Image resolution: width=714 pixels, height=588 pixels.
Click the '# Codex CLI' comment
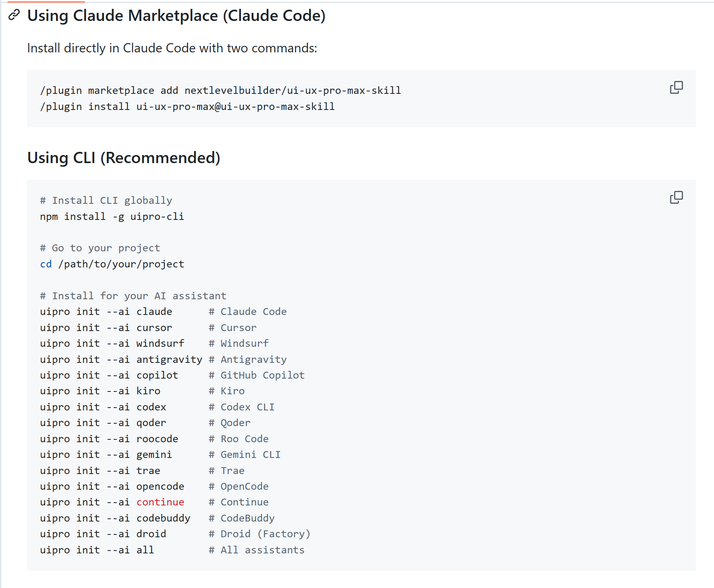[x=242, y=407]
